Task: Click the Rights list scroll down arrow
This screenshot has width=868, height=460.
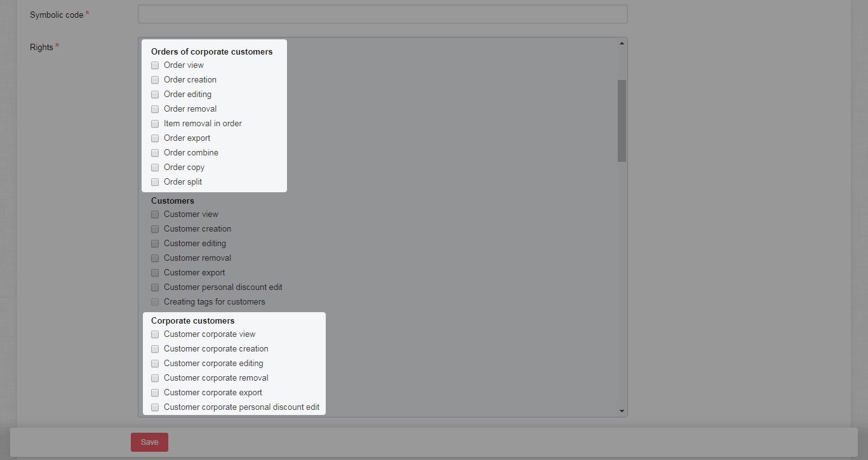Action: (x=622, y=411)
